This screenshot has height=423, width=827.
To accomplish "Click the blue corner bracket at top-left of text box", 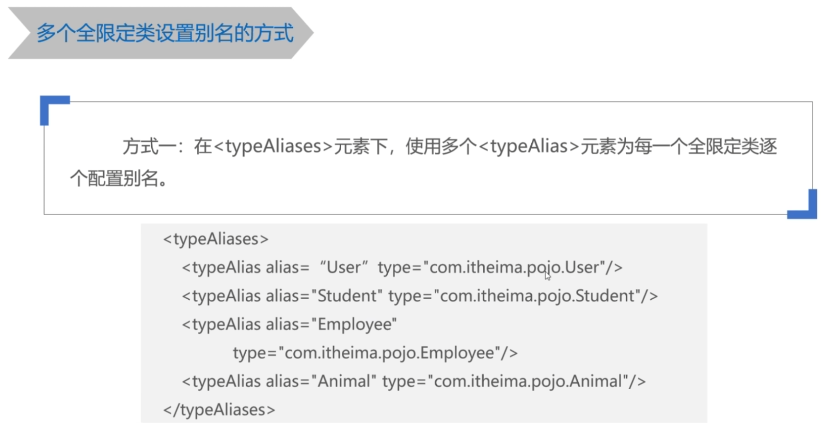I will [x=52, y=107].
